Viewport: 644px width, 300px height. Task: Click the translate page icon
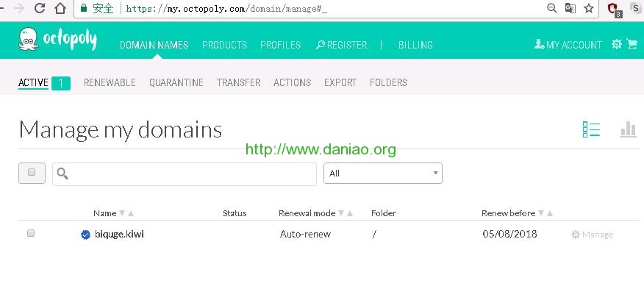coord(570,8)
